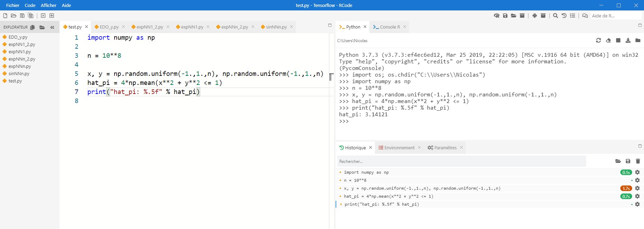Switch to the expNN1_2.py editor tab

[150, 27]
